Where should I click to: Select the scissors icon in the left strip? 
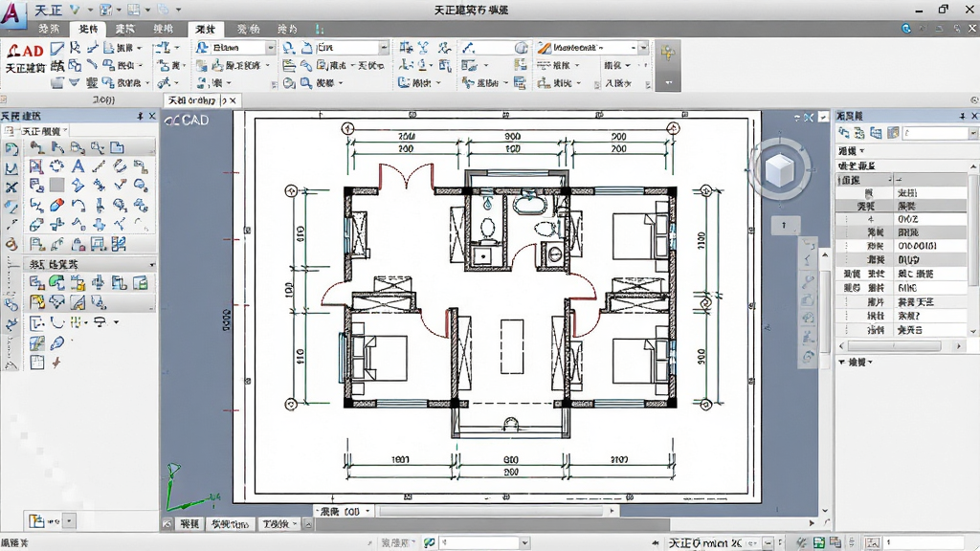11,187
